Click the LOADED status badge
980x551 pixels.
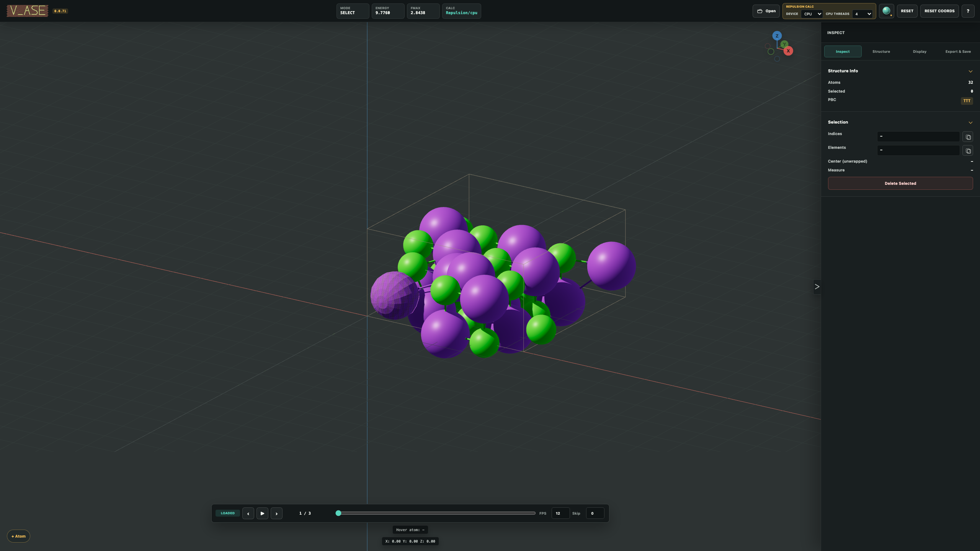[227, 513]
